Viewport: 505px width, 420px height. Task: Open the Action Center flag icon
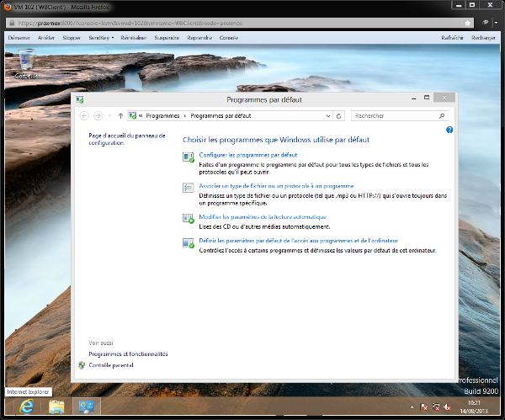click(x=424, y=407)
